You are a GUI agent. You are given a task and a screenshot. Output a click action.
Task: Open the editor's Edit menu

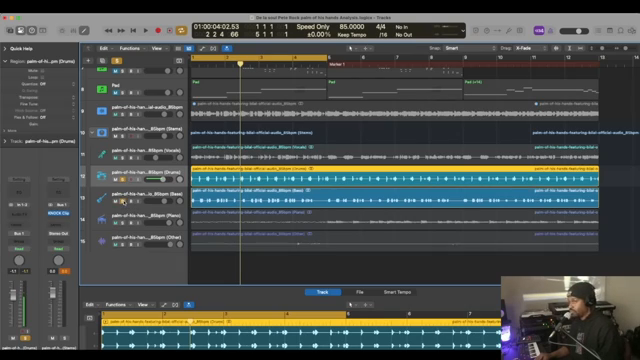(x=92, y=305)
